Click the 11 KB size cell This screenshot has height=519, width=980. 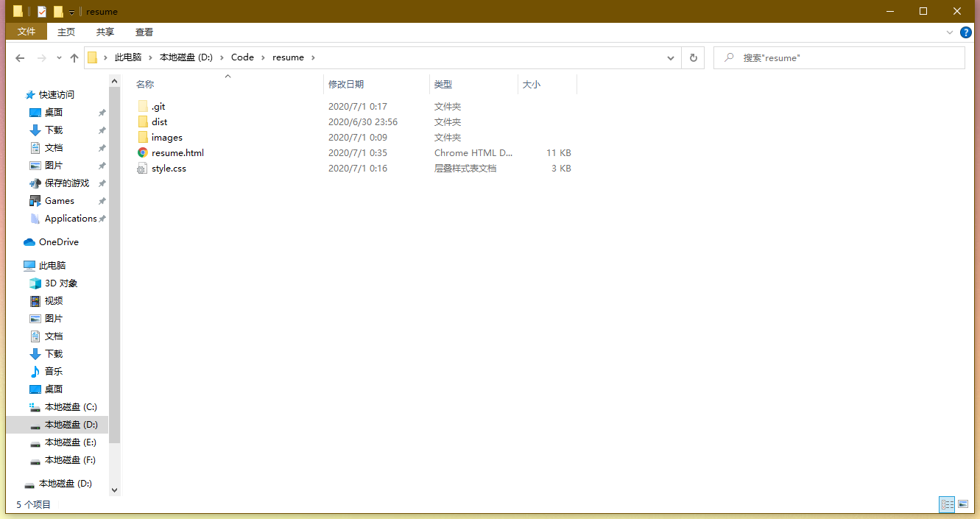point(558,153)
